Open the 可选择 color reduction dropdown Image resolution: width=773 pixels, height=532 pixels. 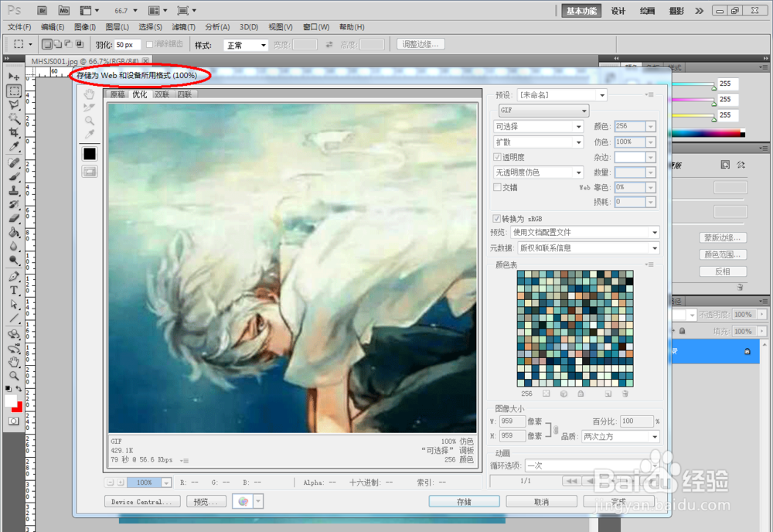click(538, 127)
